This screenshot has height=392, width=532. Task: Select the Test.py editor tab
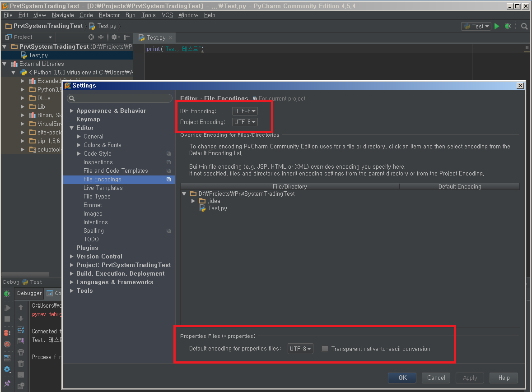(x=156, y=37)
